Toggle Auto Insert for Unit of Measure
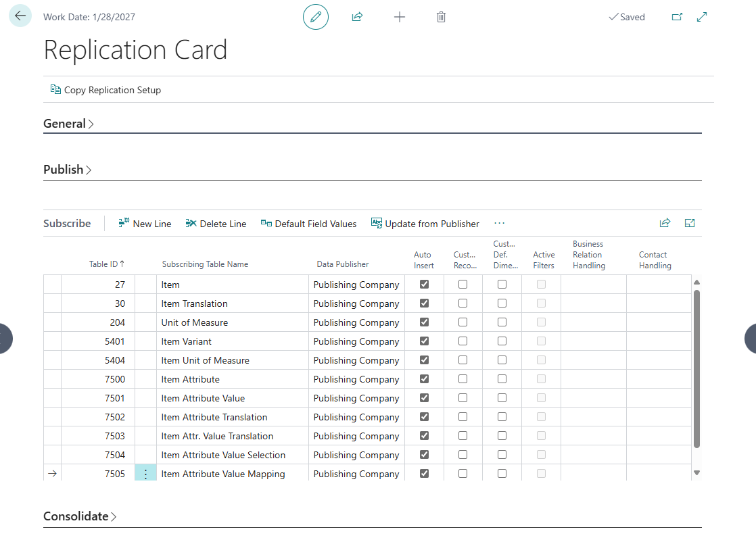756x540 pixels. point(424,322)
